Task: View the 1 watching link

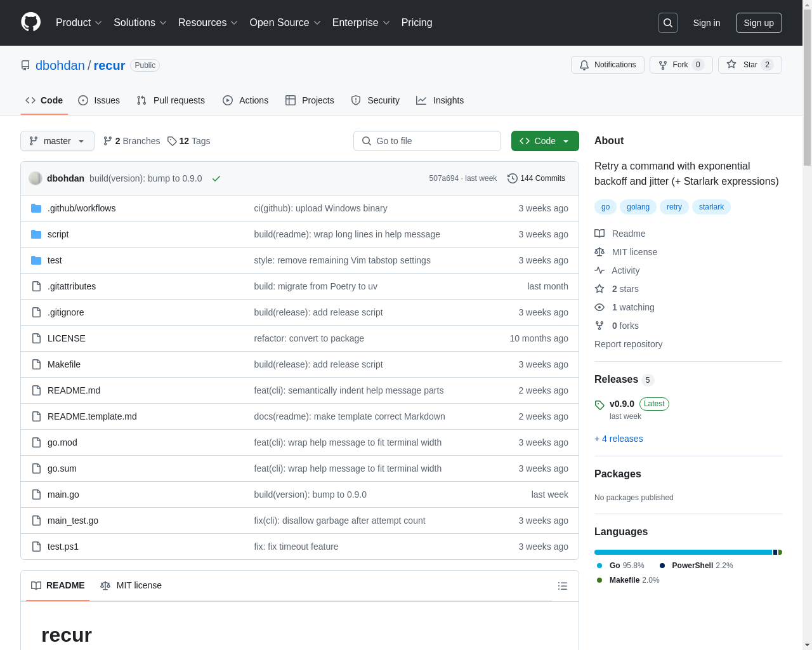Action: [x=624, y=307]
